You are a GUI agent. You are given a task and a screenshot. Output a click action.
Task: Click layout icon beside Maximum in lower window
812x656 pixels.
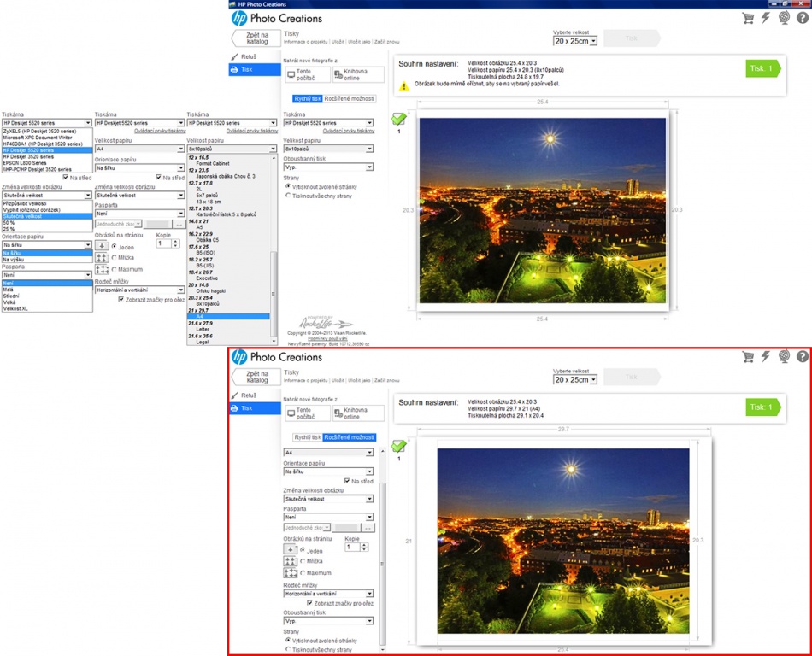point(291,572)
